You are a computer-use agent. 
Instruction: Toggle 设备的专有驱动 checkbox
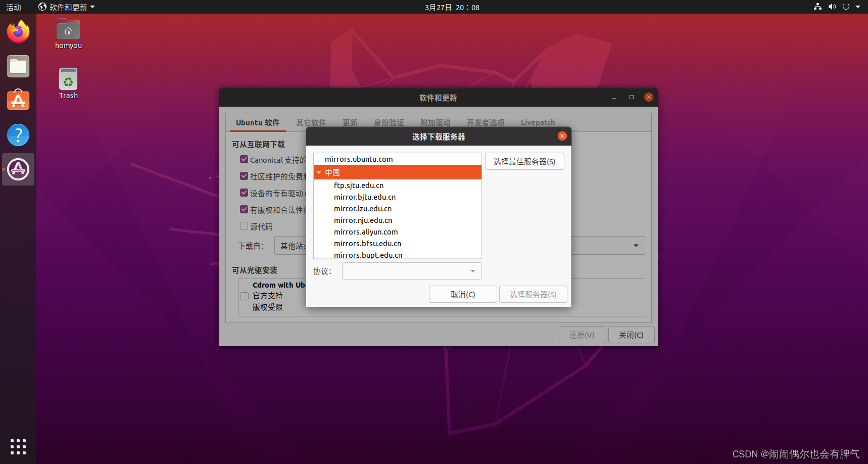(244, 193)
